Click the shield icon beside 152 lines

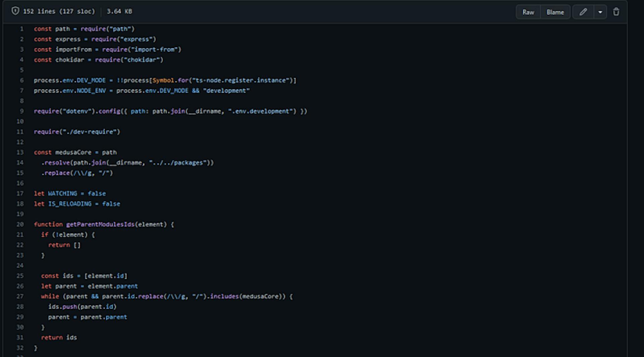click(15, 11)
